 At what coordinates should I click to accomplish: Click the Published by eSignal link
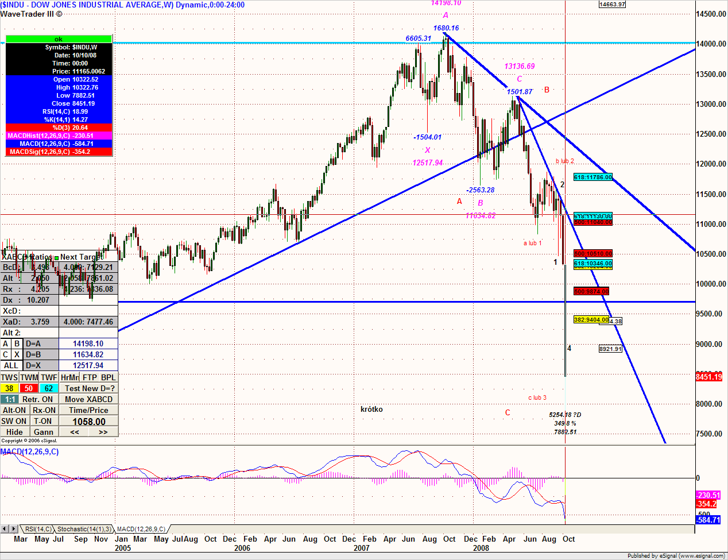coord(676,555)
